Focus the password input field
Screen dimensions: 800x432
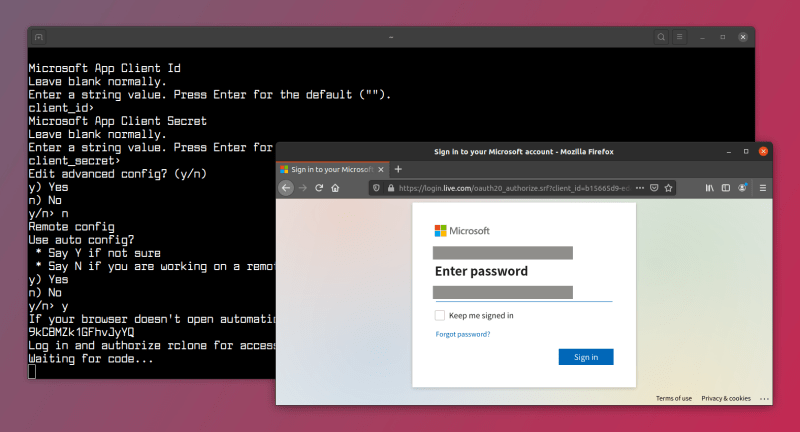tap(522, 293)
